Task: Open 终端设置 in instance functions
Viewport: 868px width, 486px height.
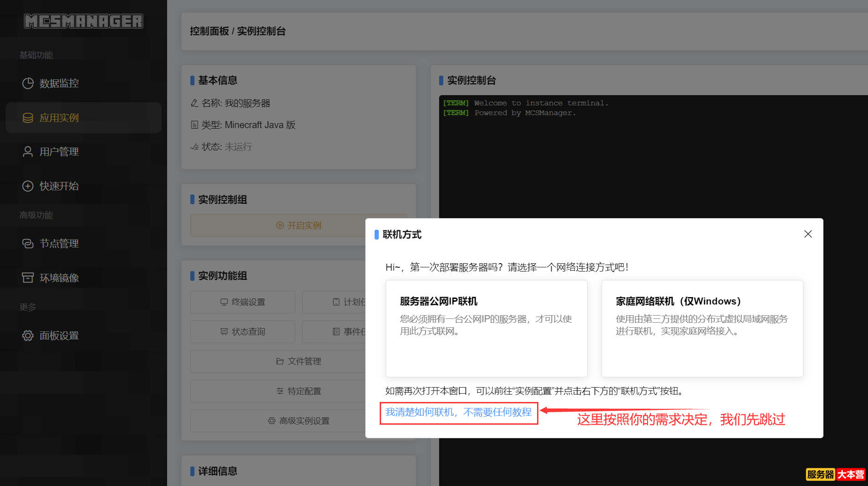Action: coord(242,302)
